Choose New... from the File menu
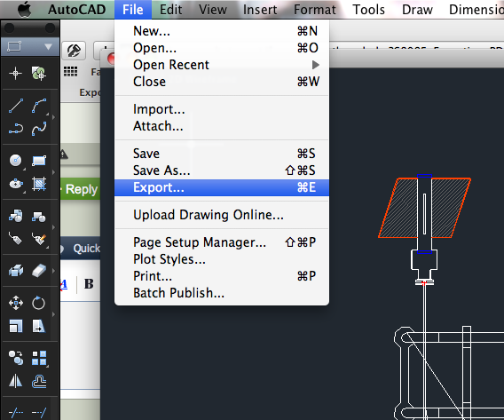504x420 pixels. 222,31
